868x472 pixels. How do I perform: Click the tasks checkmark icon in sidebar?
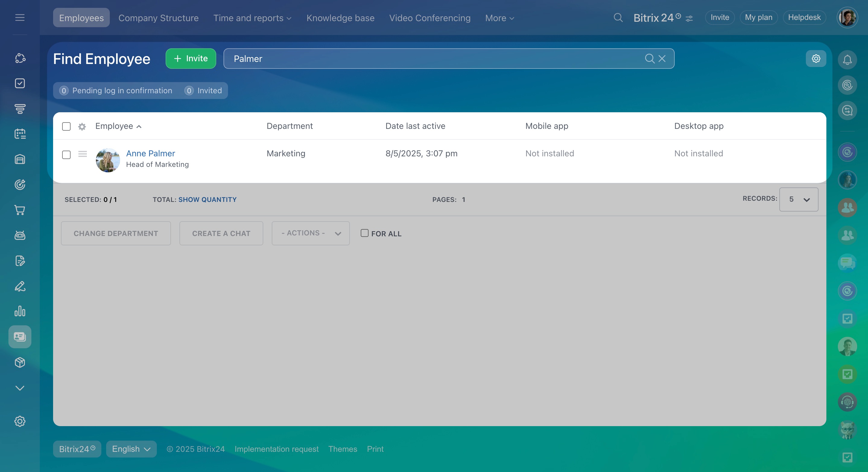coord(20,83)
